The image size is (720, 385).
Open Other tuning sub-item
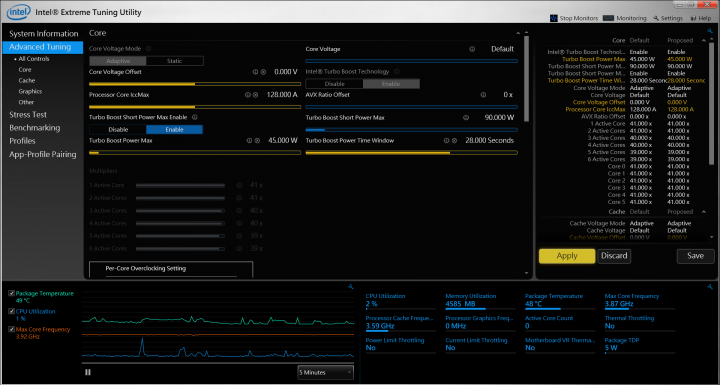(x=26, y=102)
